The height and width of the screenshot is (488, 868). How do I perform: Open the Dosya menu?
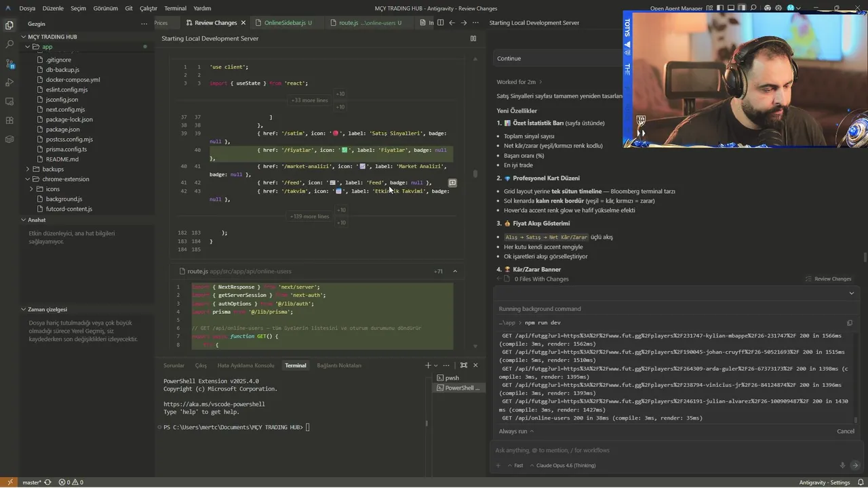click(x=27, y=8)
